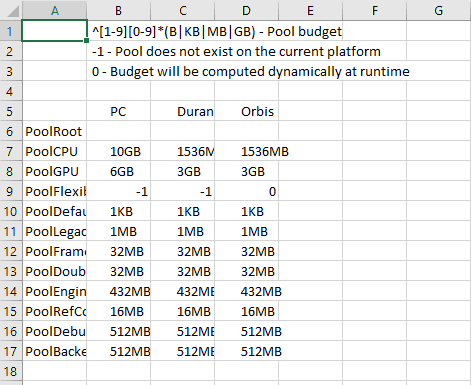471x385 pixels.
Task: Click the 6GB value for PoolGPU
Action: click(x=118, y=171)
